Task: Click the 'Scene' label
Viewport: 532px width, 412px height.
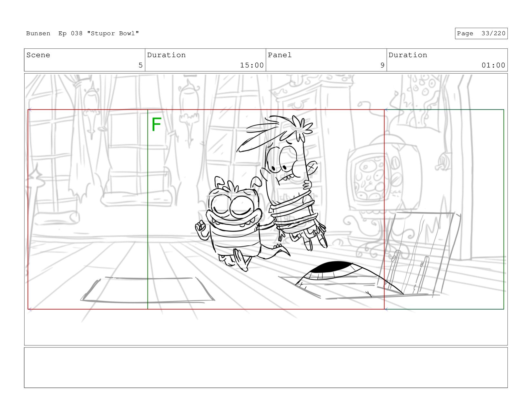Action: [x=38, y=55]
